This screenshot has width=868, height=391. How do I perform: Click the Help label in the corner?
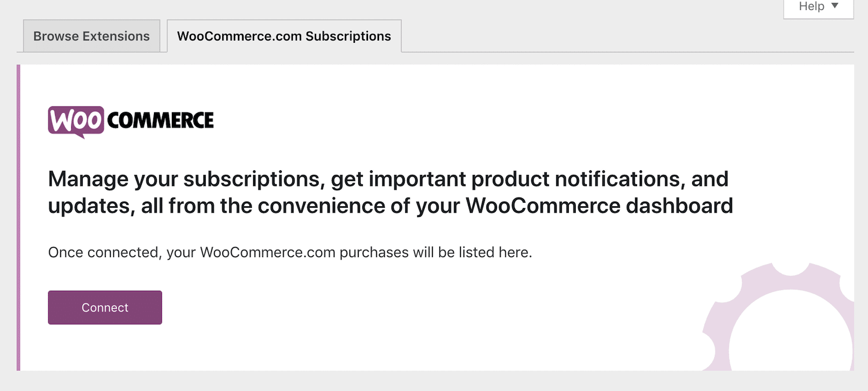(811, 6)
